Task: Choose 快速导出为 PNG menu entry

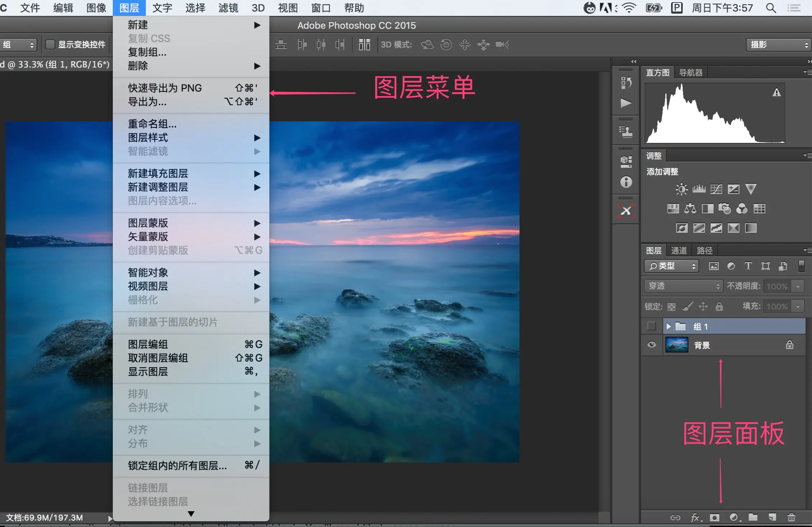Action: click(165, 88)
